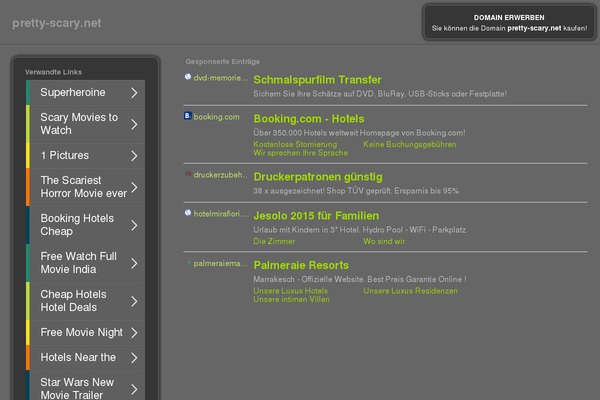
Task: Open Jesolo 2015 für Familien headline
Action: pyautogui.click(x=316, y=216)
